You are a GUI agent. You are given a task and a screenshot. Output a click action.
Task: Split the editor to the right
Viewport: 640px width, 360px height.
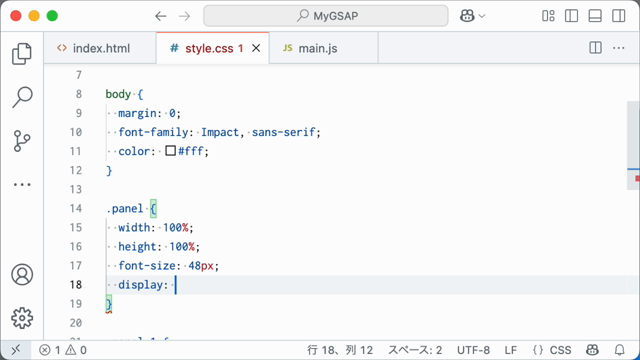[596, 48]
